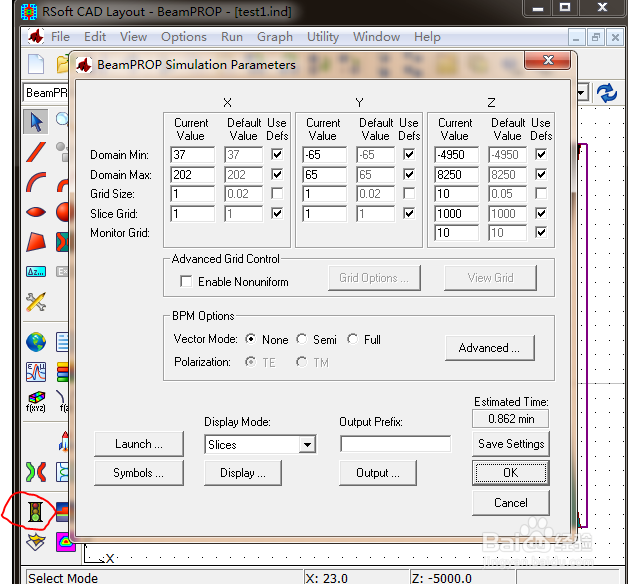
Task: Open the Help menu
Action: pyautogui.click(x=427, y=37)
